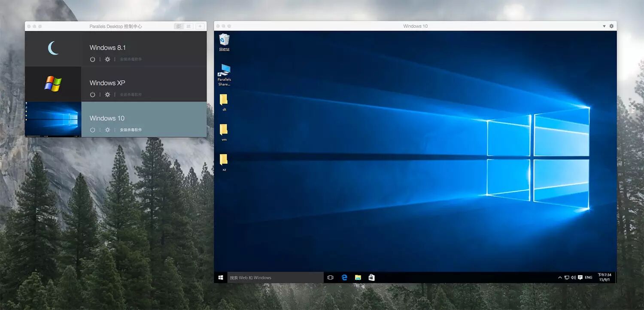This screenshot has height=310, width=644.
Task: Select the dt folder on desktop
Action: [x=224, y=102]
